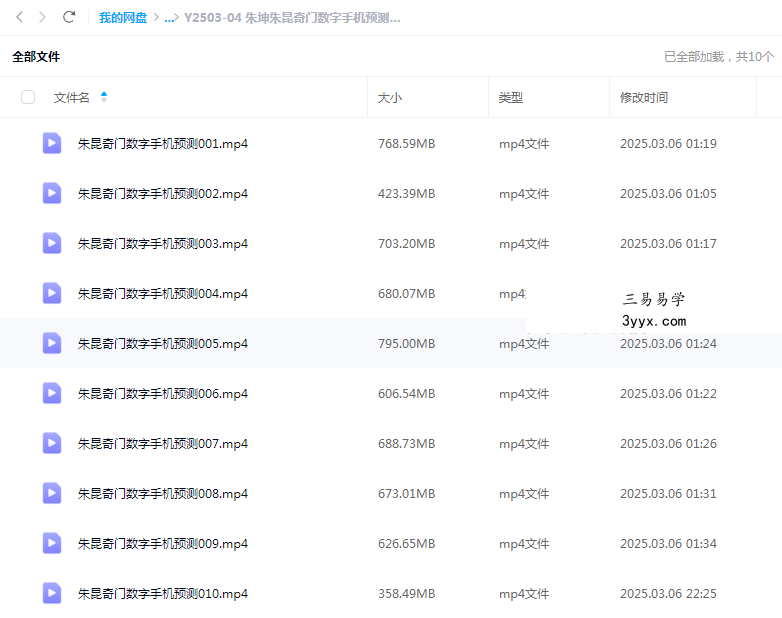
Task: Click video icon of file 008.mp4
Action: 52,493
